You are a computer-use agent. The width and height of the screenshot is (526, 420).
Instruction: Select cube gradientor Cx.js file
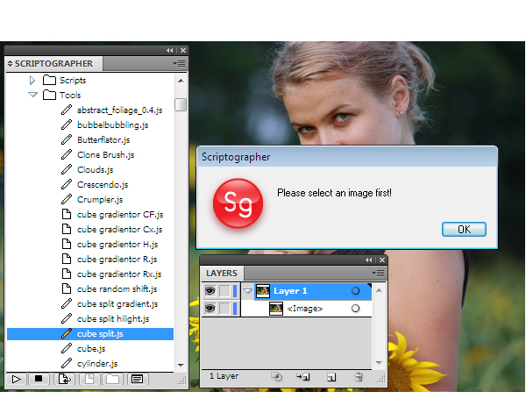(119, 230)
